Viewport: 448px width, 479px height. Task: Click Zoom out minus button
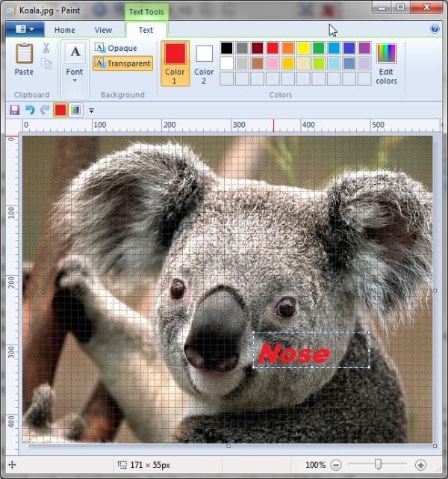(x=336, y=465)
